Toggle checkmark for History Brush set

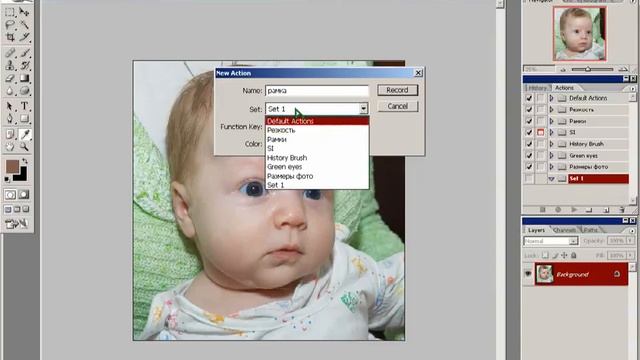pyautogui.click(x=529, y=144)
